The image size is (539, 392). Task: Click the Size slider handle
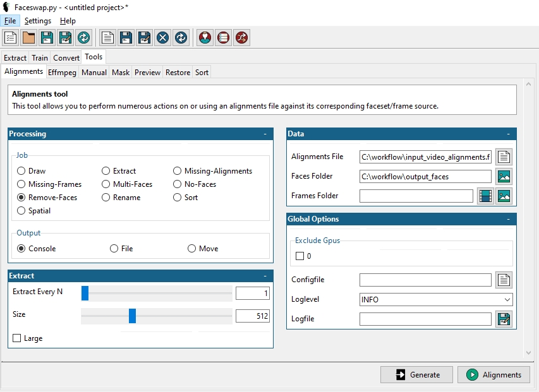click(132, 316)
